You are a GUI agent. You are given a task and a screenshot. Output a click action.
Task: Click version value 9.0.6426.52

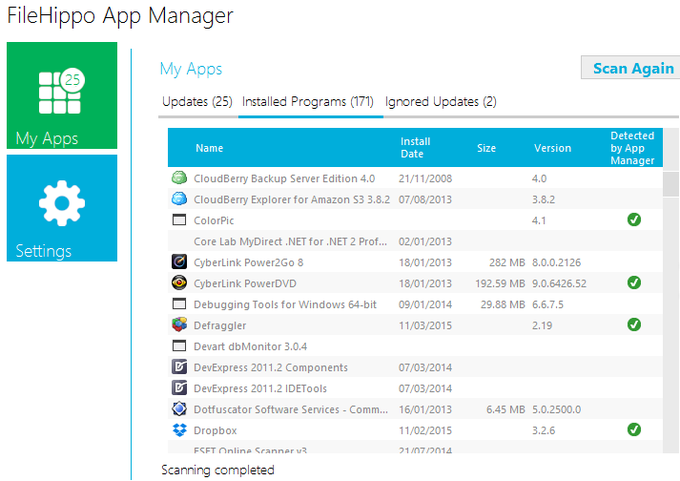tap(559, 284)
